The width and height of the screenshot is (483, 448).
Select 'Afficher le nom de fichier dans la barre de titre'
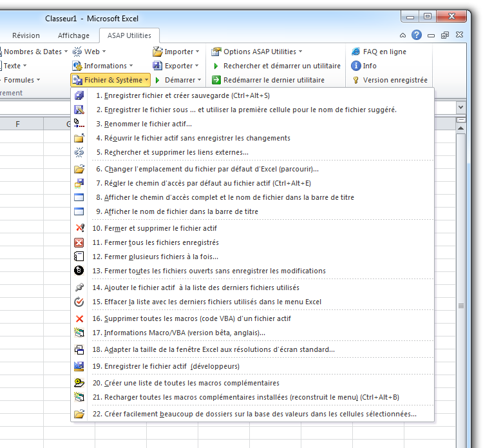[x=252, y=211]
